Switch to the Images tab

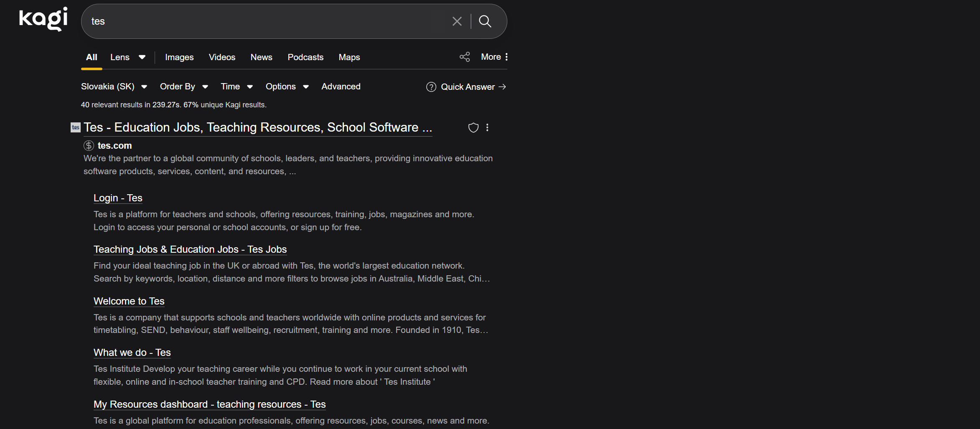(x=179, y=57)
